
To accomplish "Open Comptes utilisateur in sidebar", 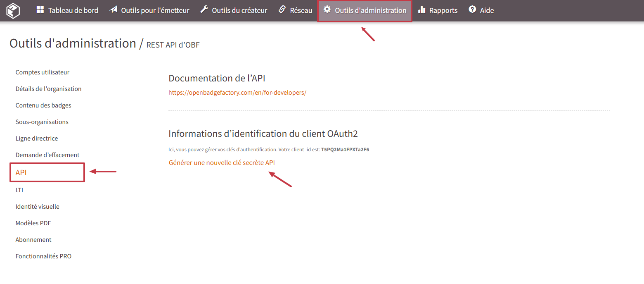I will 43,72.
